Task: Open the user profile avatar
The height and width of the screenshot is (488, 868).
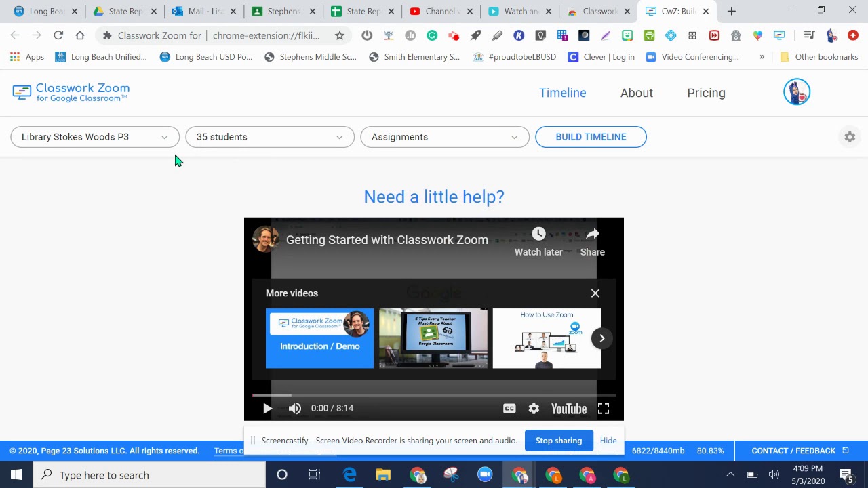Action: [797, 92]
